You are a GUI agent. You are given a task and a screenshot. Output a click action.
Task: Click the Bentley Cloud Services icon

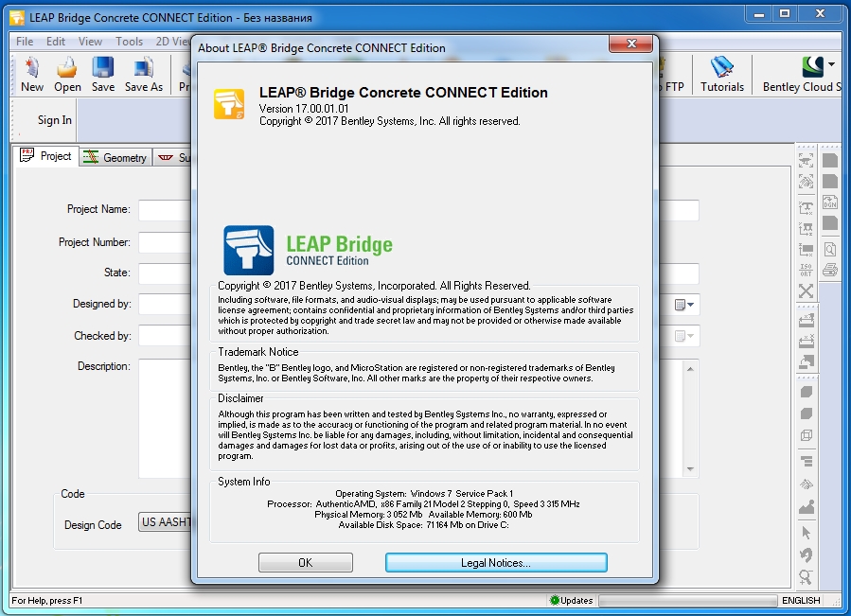(812, 67)
